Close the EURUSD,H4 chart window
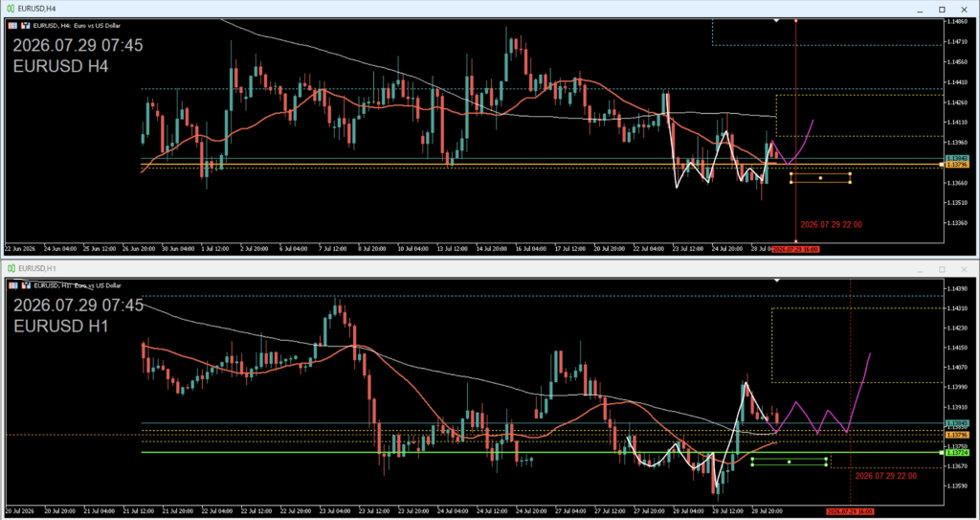980x520 pixels. pos(963,9)
